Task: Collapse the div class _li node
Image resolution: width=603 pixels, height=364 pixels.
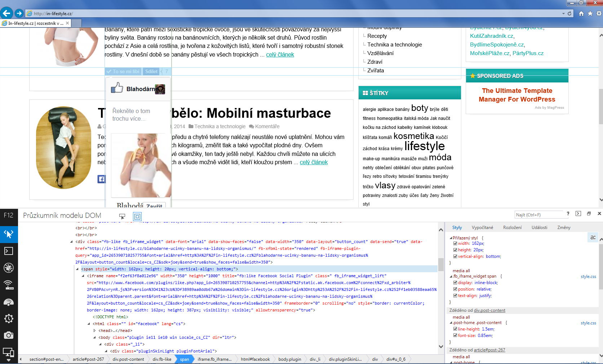Action: [x=100, y=344]
